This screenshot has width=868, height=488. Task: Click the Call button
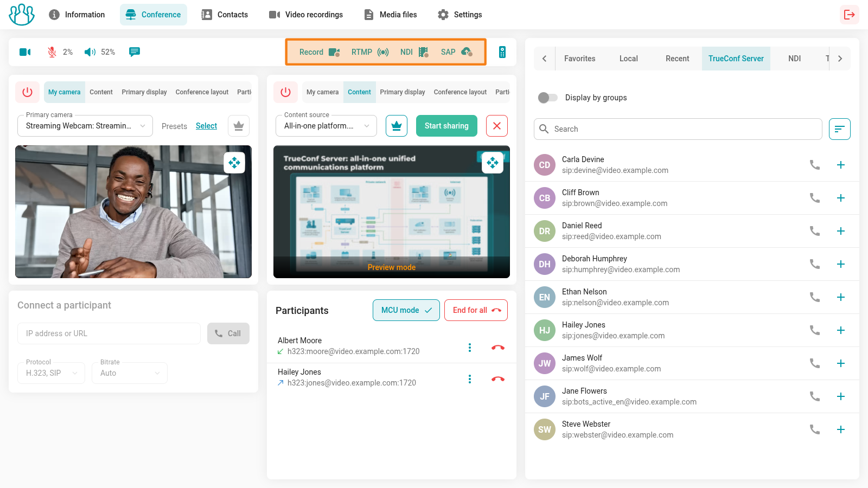tap(228, 333)
